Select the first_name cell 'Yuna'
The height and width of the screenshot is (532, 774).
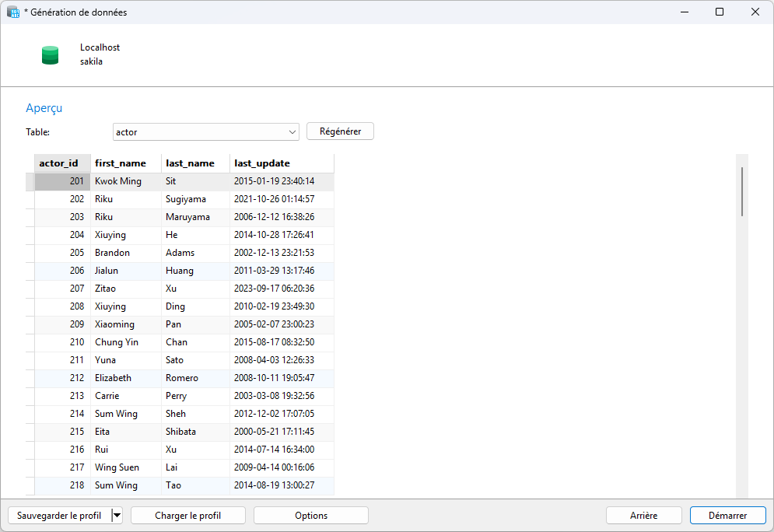click(x=126, y=360)
